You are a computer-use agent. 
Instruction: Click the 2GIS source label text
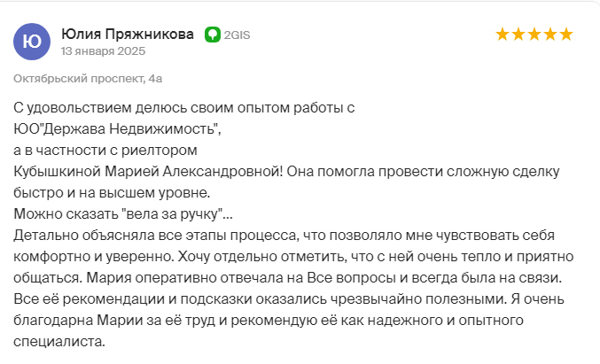[x=237, y=35]
